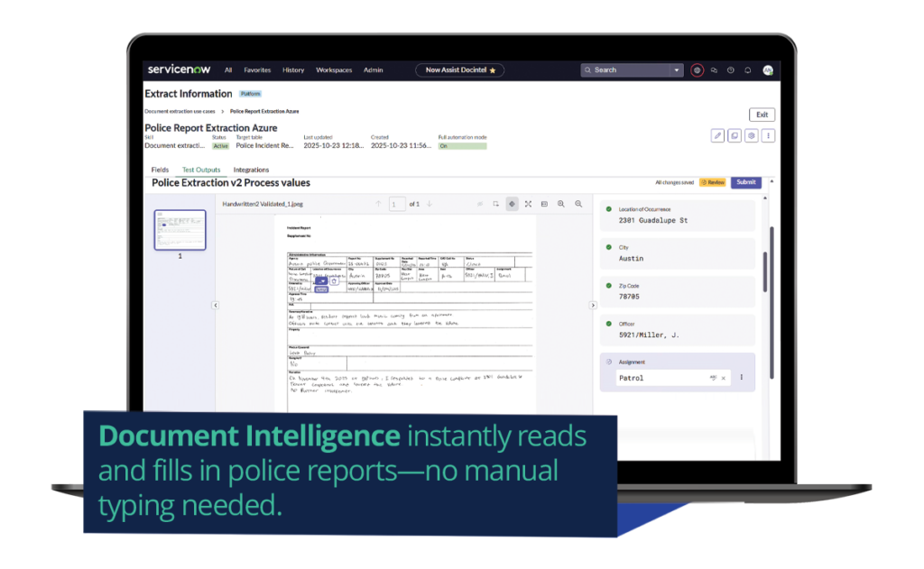924x569 pixels.
Task: Activate the pan/move tool icon in the document toolbar
Action: pyautogui.click(x=512, y=205)
